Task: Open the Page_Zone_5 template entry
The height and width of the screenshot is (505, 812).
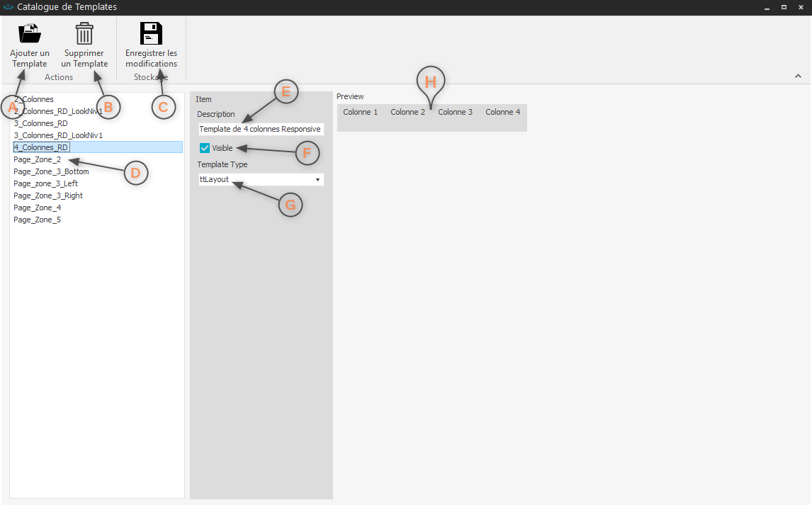Action: pyautogui.click(x=37, y=220)
